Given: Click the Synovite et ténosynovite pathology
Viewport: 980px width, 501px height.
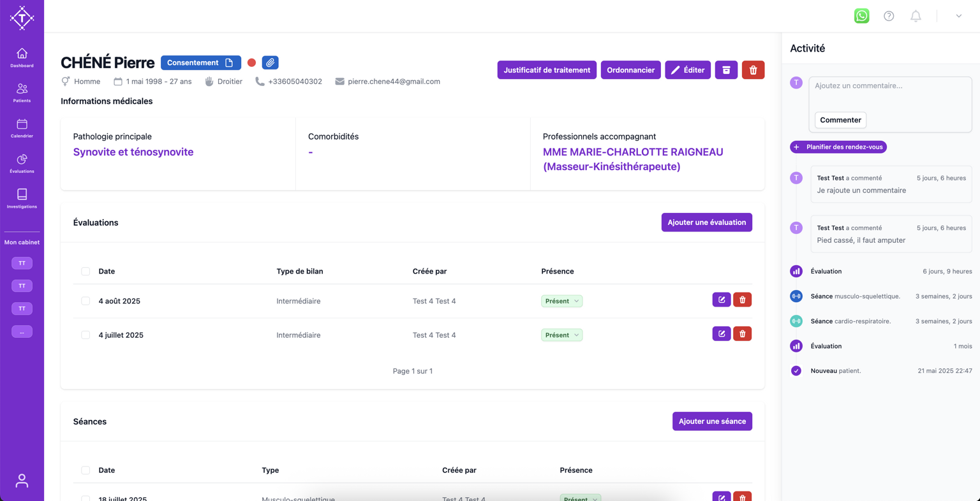Looking at the screenshot, I should click(x=133, y=152).
